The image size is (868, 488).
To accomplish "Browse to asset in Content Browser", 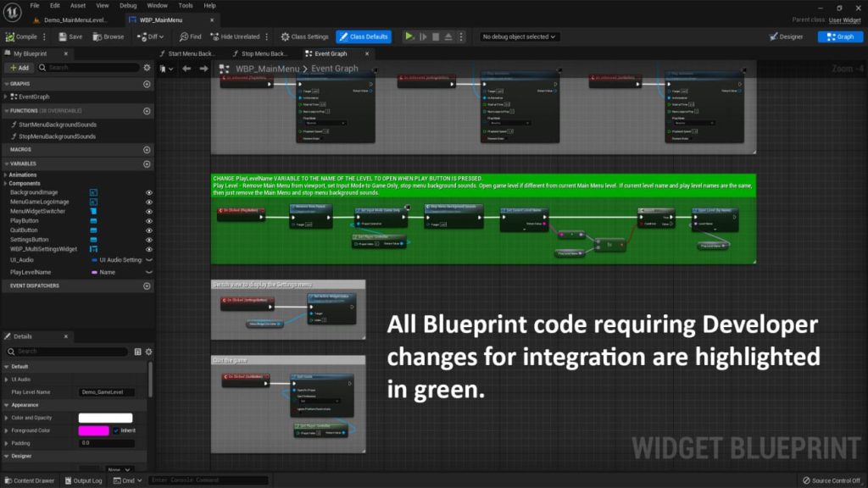I will click(x=97, y=36).
